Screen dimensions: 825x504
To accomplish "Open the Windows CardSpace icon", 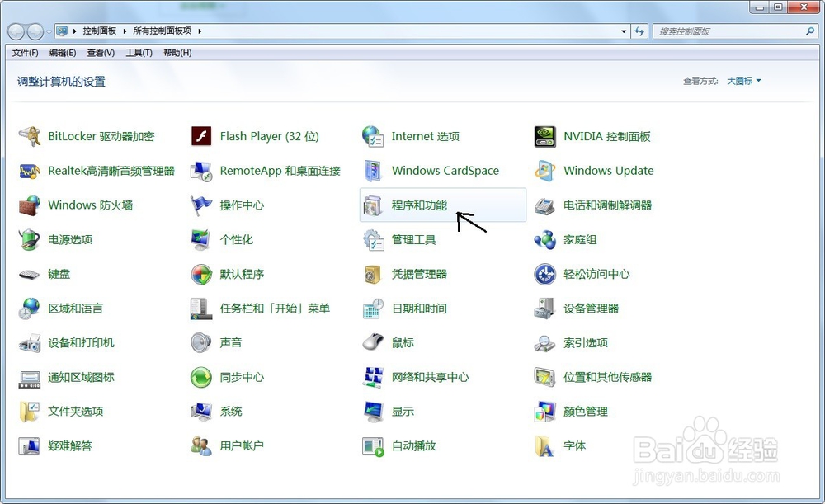I will coord(373,171).
